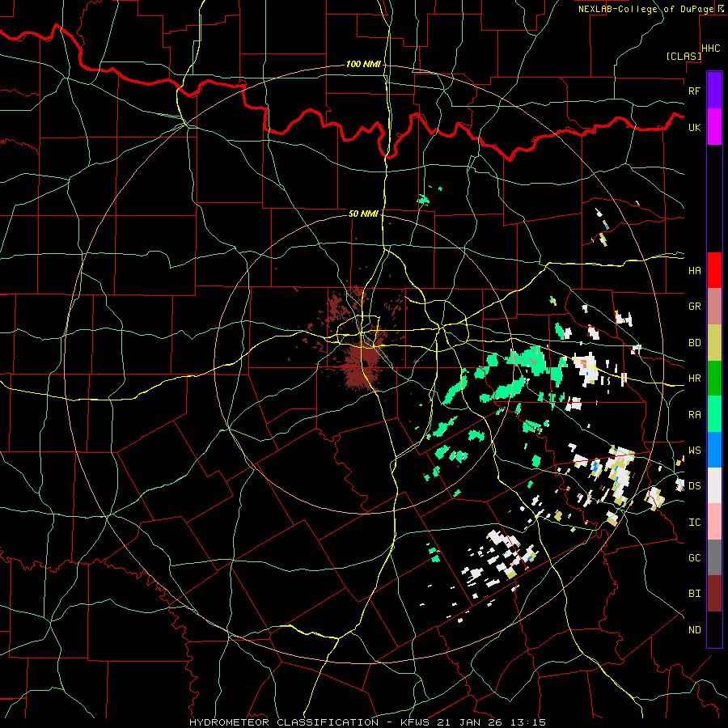Click the red HA color swatch
The width and height of the screenshot is (728, 728).
(x=714, y=270)
